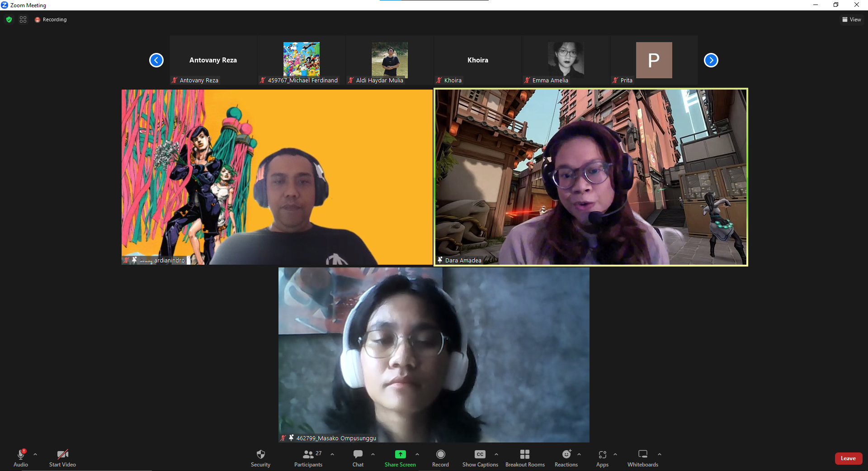Open the Security shield options
The width and height of the screenshot is (868, 471).
(260, 457)
